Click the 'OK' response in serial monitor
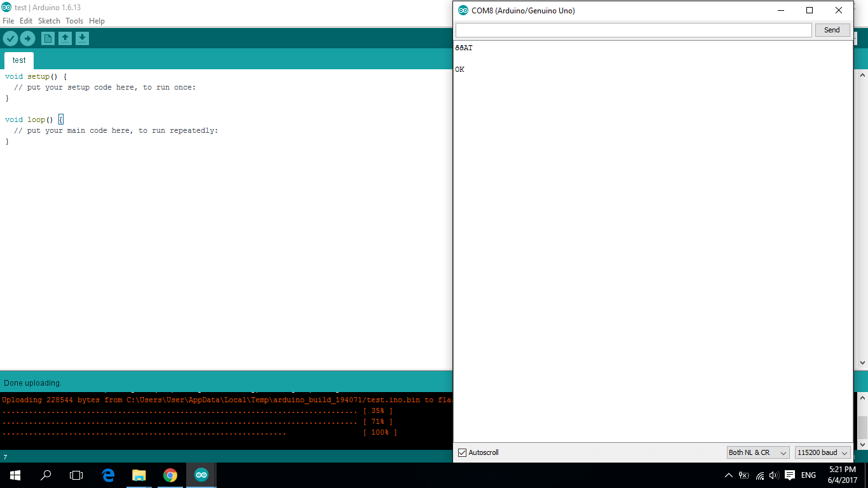 (459, 69)
